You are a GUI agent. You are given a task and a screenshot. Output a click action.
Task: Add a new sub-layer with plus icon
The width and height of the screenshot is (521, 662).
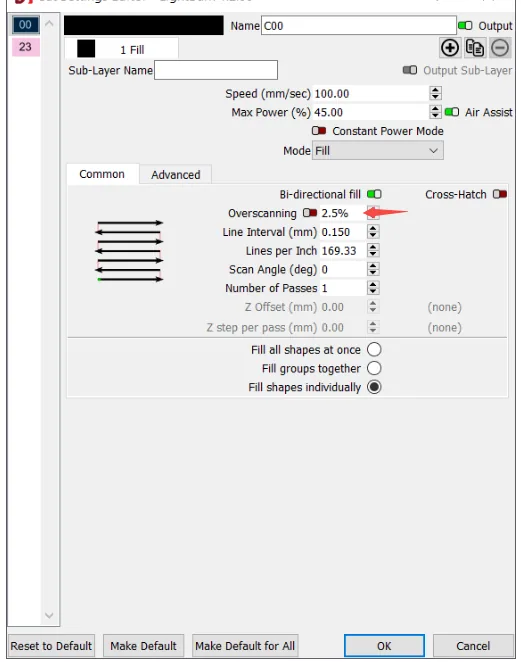coord(450,48)
